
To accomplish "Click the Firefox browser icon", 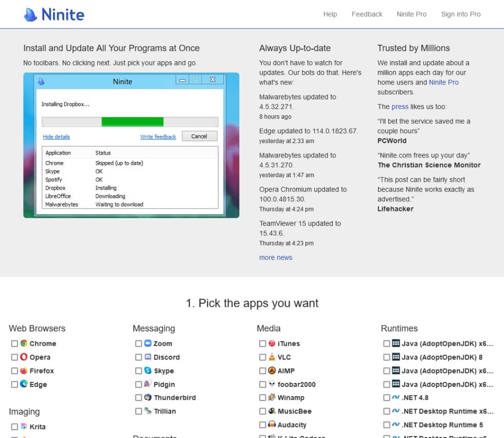I will (24, 371).
